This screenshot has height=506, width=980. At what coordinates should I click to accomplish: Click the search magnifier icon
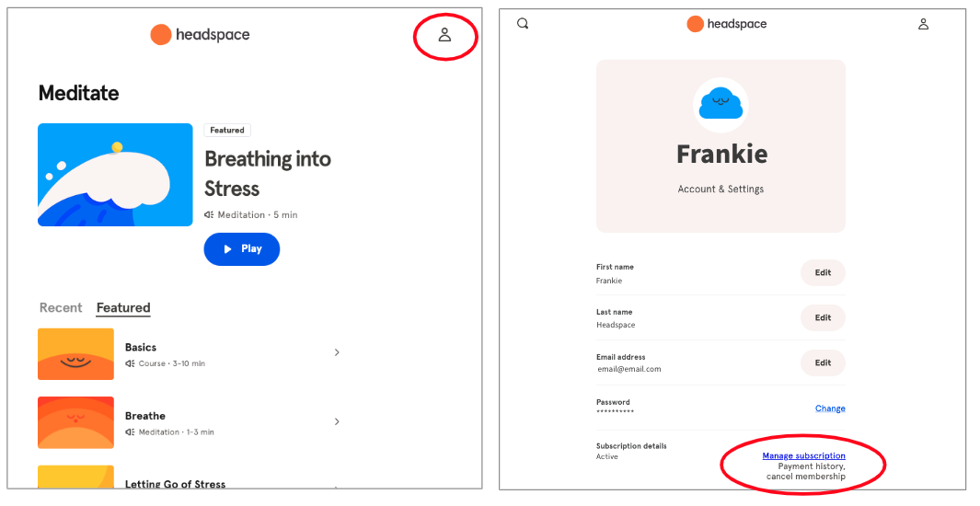point(523,24)
